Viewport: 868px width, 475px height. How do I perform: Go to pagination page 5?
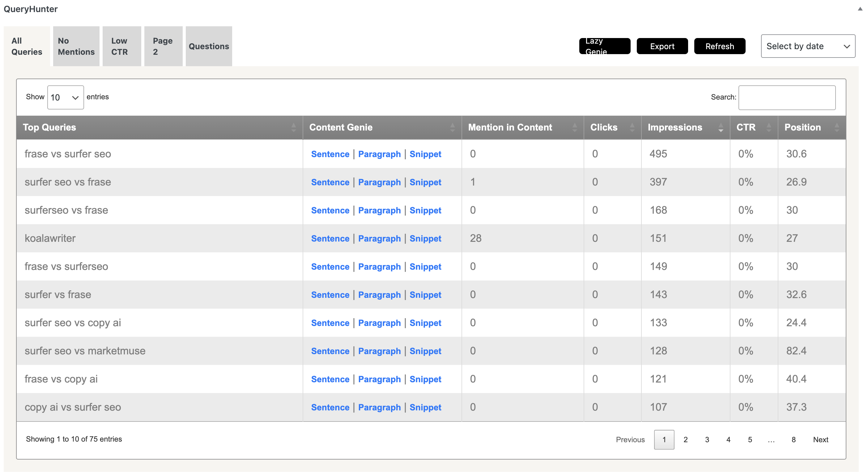click(x=750, y=440)
